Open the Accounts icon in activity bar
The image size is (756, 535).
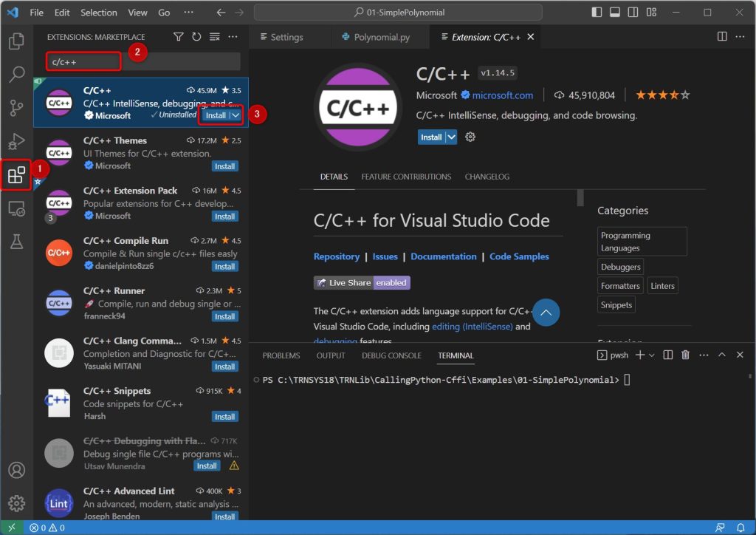[16, 470]
